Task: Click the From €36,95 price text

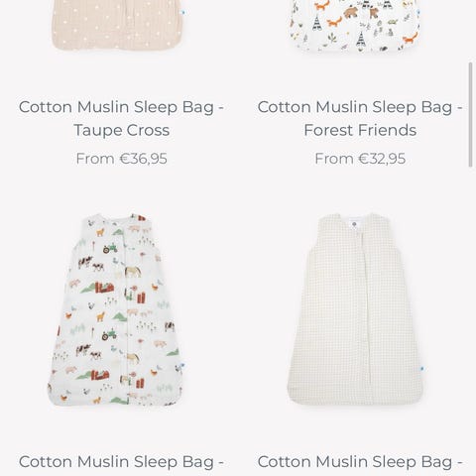Action: pyautogui.click(x=121, y=159)
